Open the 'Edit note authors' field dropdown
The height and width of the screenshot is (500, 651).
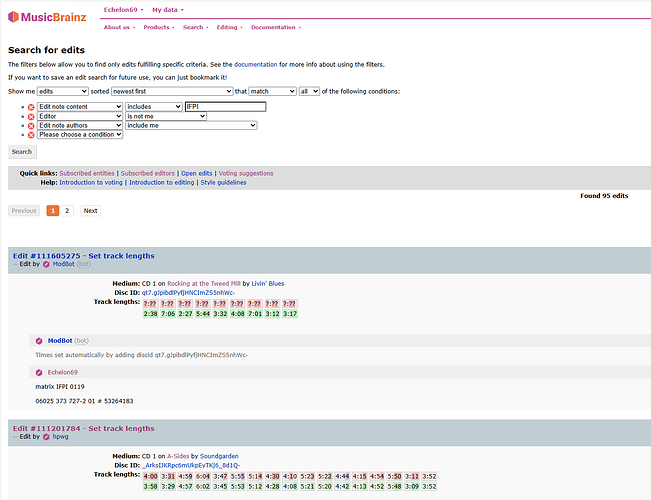pyautogui.click(x=80, y=125)
